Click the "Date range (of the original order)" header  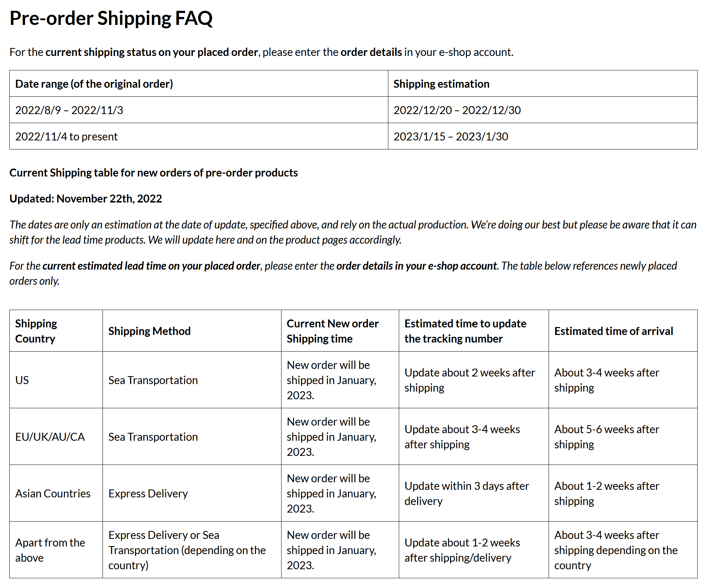(94, 84)
